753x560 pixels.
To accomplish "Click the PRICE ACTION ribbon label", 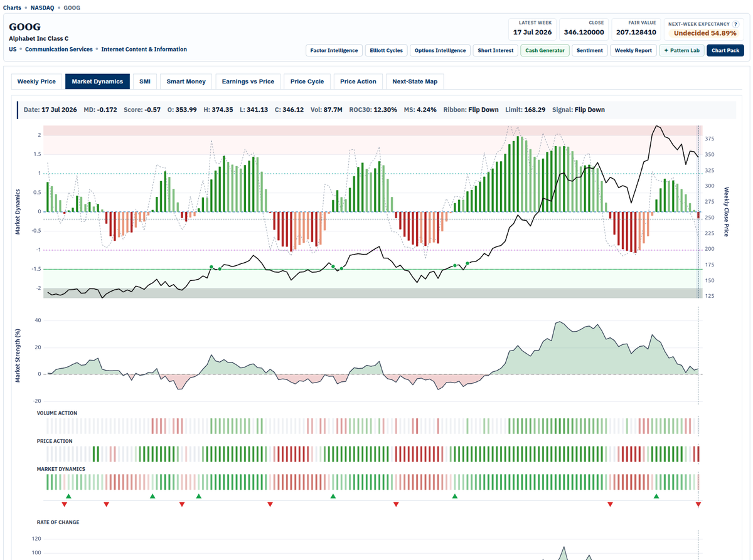I will click(x=55, y=441).
